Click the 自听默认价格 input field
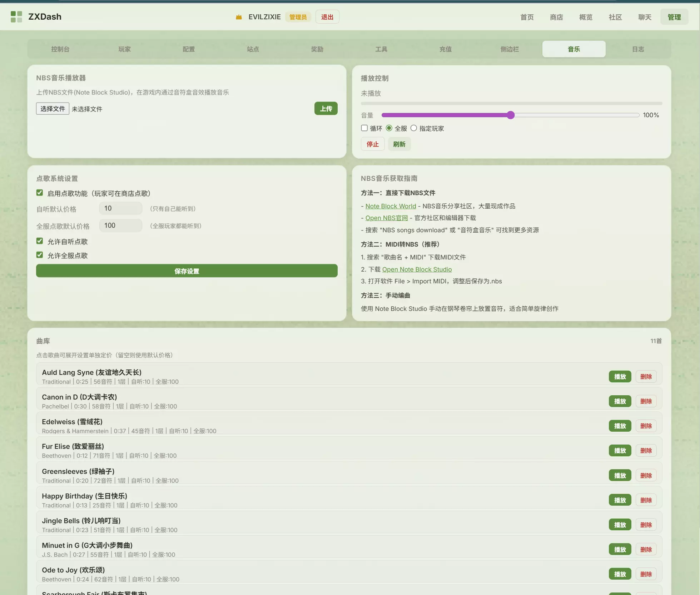The height and width of the screenshot is (595, 700). click(121, 208)
